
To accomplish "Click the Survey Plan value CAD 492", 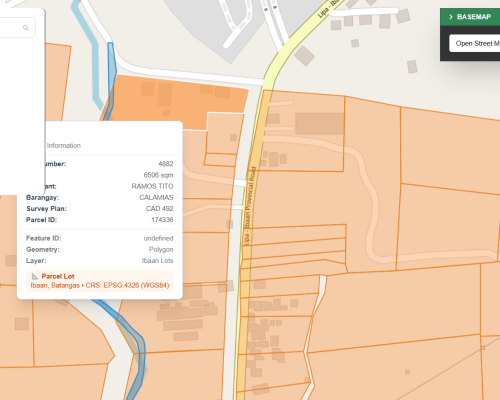I will click(x=159, y=209).
